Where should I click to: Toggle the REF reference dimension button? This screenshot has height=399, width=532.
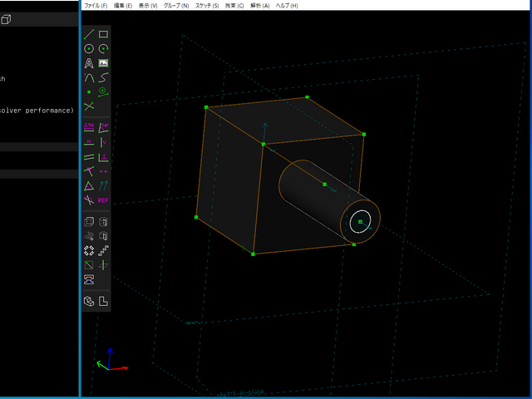[x=103, y=199]
